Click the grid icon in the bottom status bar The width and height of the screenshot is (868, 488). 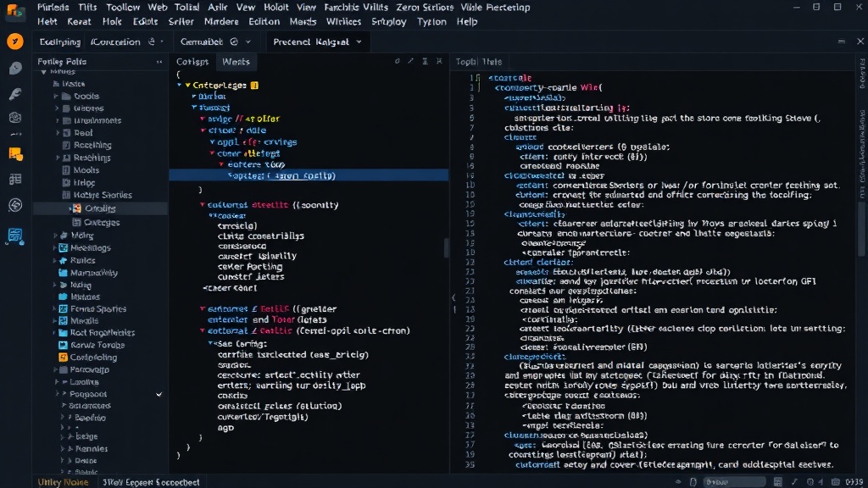(x=778, y=482)
